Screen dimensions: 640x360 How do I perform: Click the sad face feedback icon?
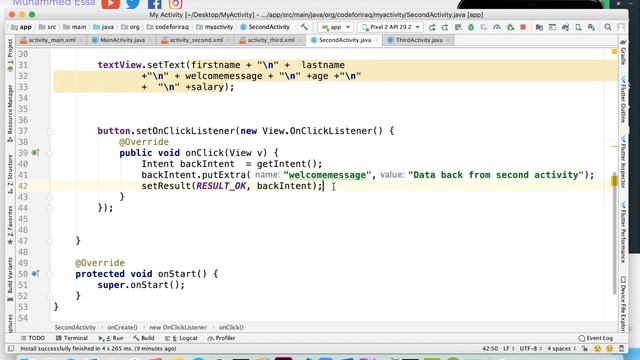610,349
